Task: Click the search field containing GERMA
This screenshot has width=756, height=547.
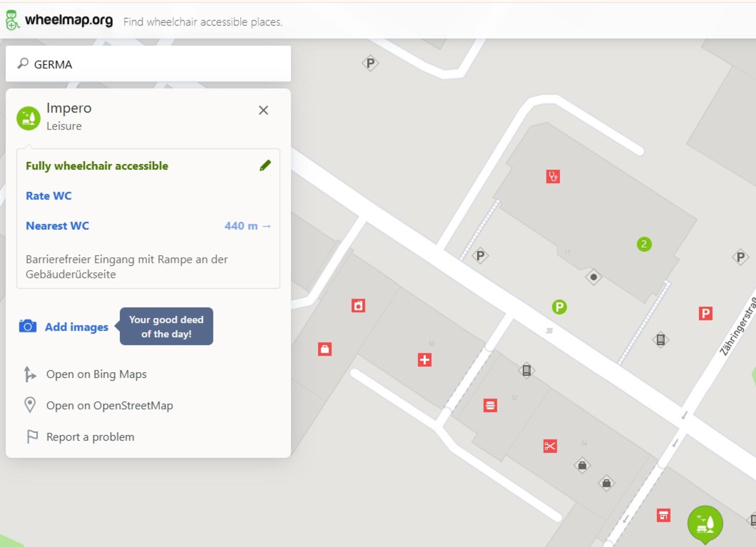Action: click(148, 64)
